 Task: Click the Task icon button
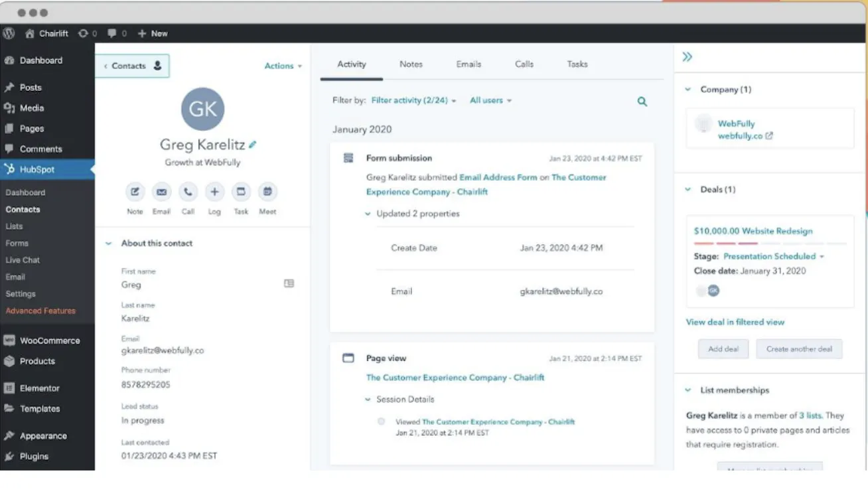click(x=241, y=192)
